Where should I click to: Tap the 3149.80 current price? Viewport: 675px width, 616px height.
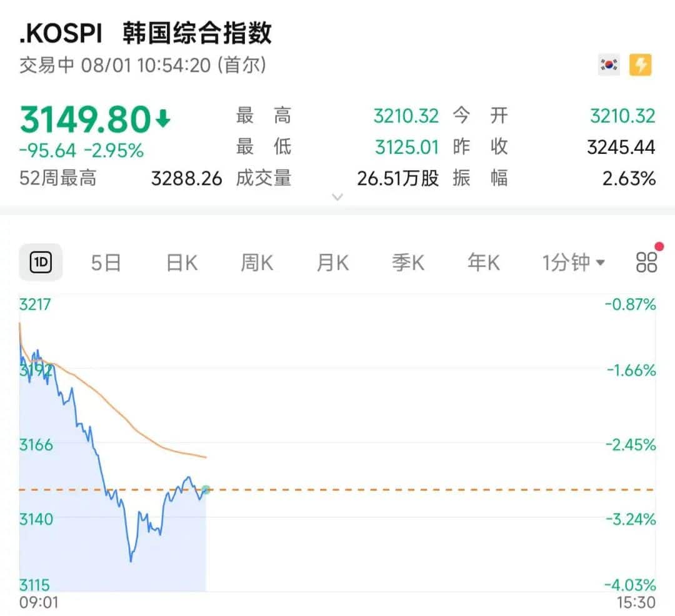click(86, 119)
